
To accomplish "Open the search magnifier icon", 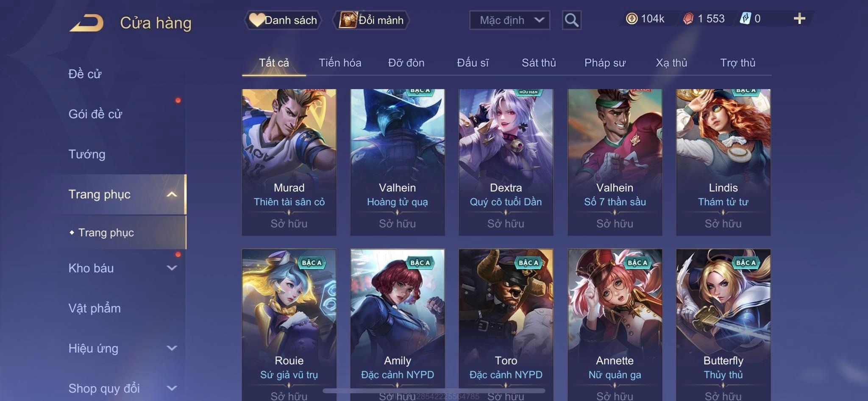I will (571, 20).
